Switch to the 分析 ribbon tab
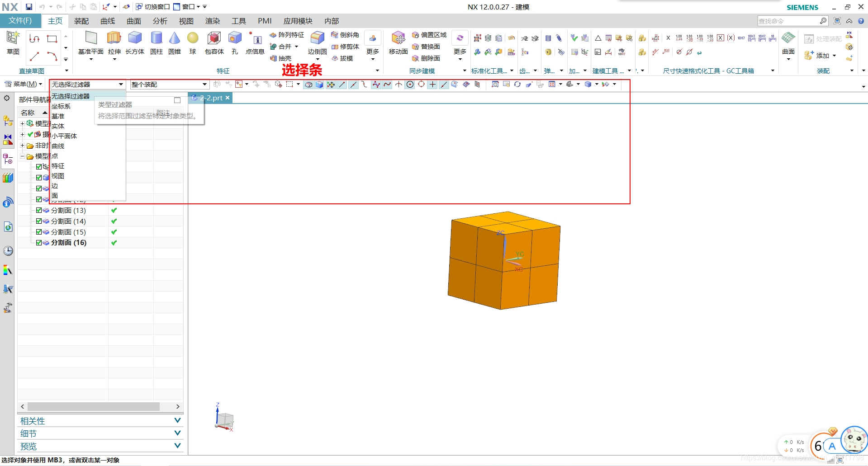Image resolution: width=868 pixels, height=466 pixels. pyautogui.click(x=160, y=21)
